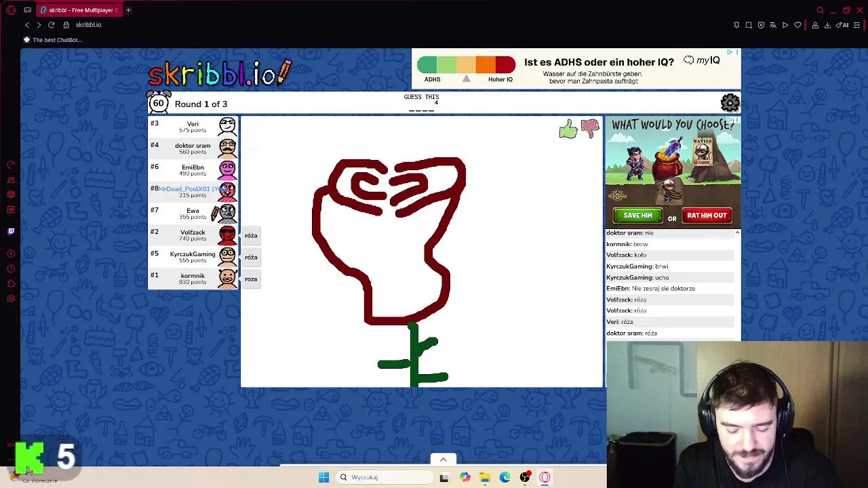Search tabs with the magnifier icon
Image resolution: width=868 pixels, height=488 pixels.
tap(820, 10)
